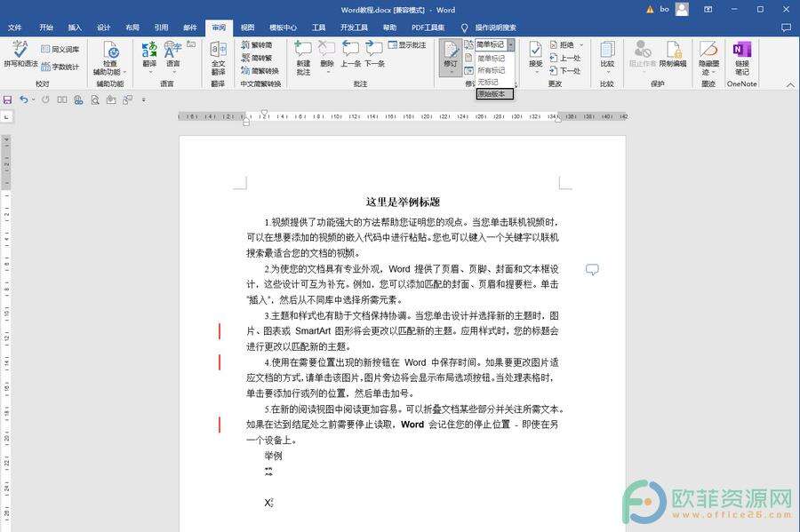Run the 拼写和语法 spelling check
Viewport: 800px width, 532px height.
point(20,53)
